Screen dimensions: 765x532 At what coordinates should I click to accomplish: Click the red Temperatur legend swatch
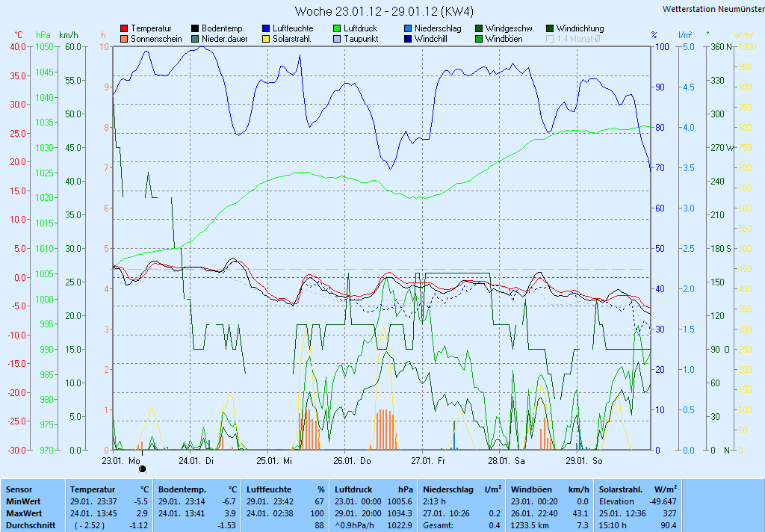click(124, 29)
